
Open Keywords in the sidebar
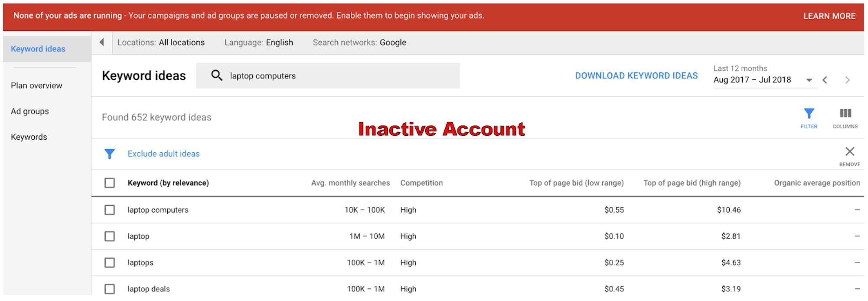click(29, 137)
